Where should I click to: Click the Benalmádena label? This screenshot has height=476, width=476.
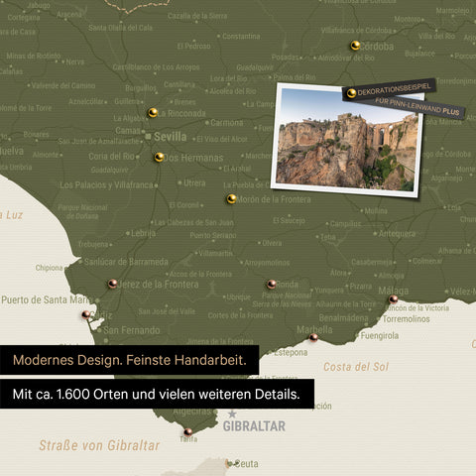343,318
